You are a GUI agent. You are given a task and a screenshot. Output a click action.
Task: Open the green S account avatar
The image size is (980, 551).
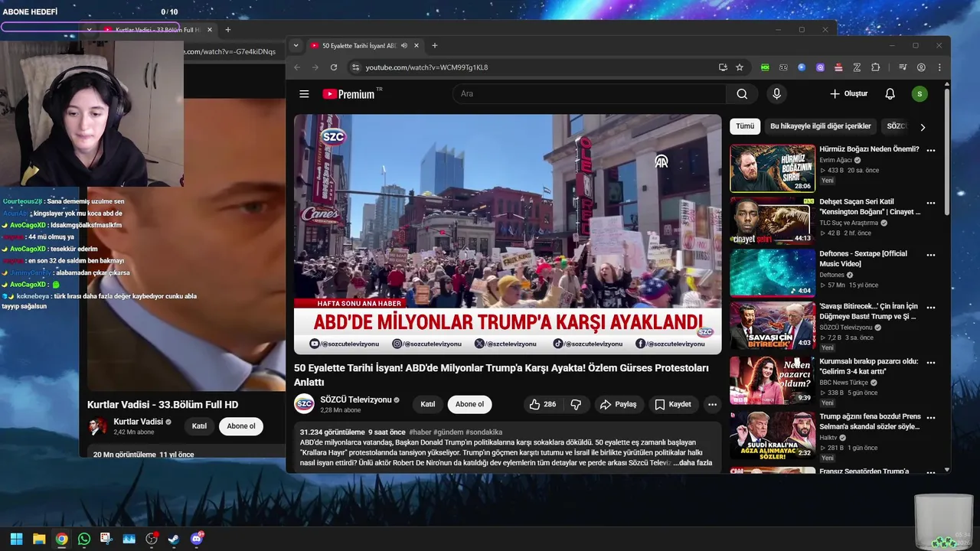tap(920, 94)
